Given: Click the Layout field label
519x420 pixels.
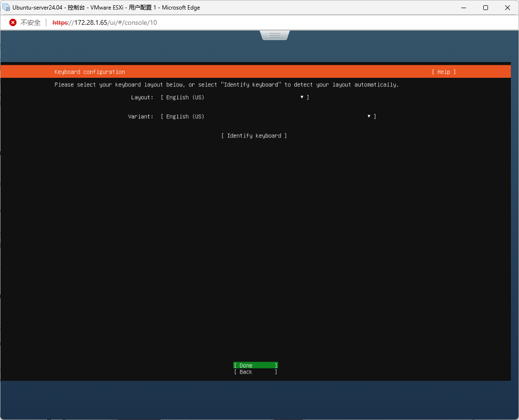Looking at the screenshot, I should [142, 97].
